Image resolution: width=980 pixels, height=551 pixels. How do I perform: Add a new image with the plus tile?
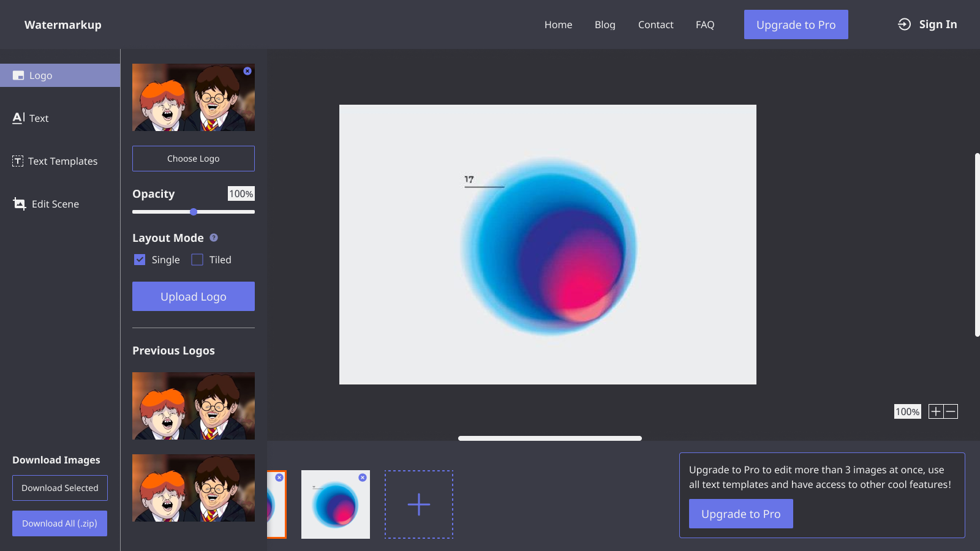coord(419,504)
